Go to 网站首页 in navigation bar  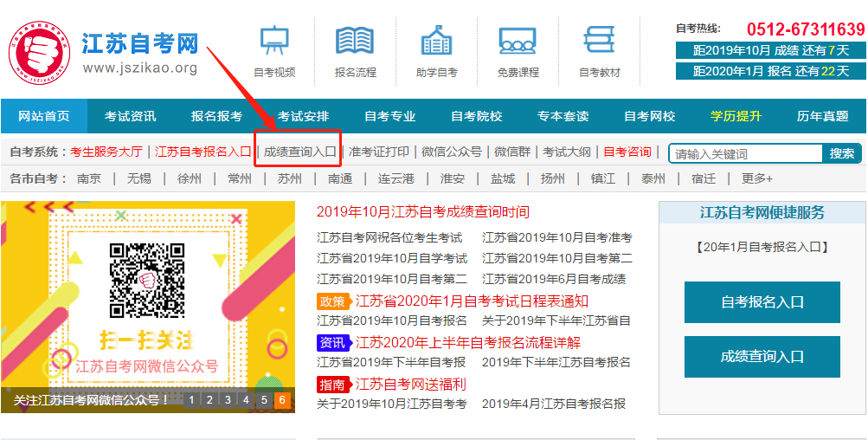coord(44,116)
